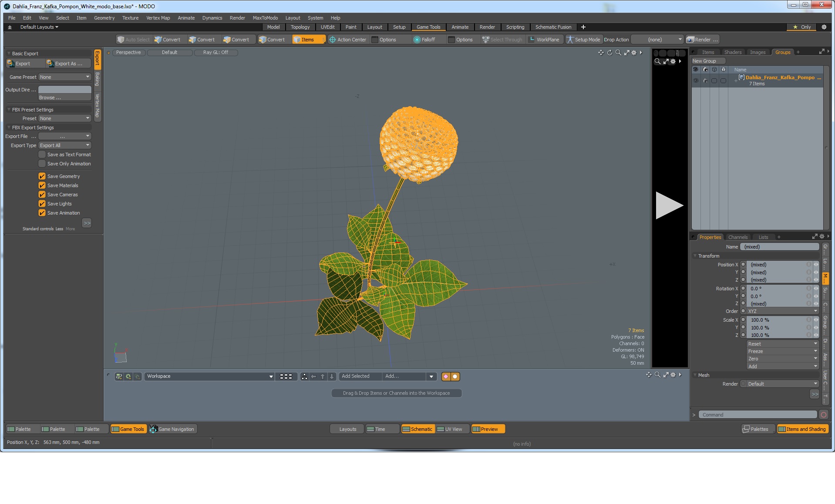Click the Export As icon button

tap(50, 64)
